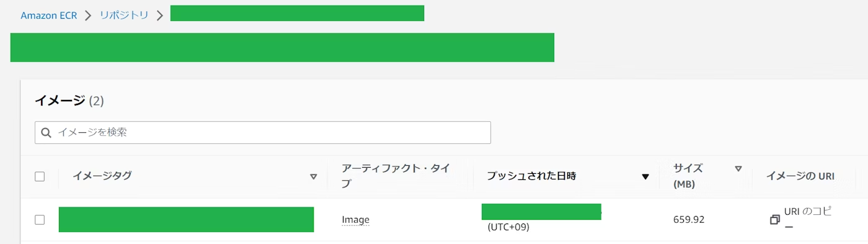Click the magnifier icon in the image search box

46,132
